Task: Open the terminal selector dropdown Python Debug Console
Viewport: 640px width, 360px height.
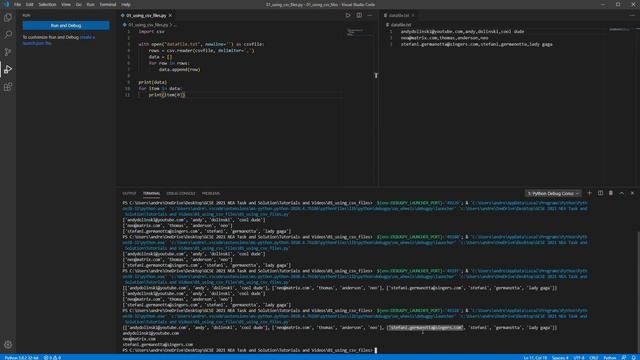Action: [x=553, y=193]
